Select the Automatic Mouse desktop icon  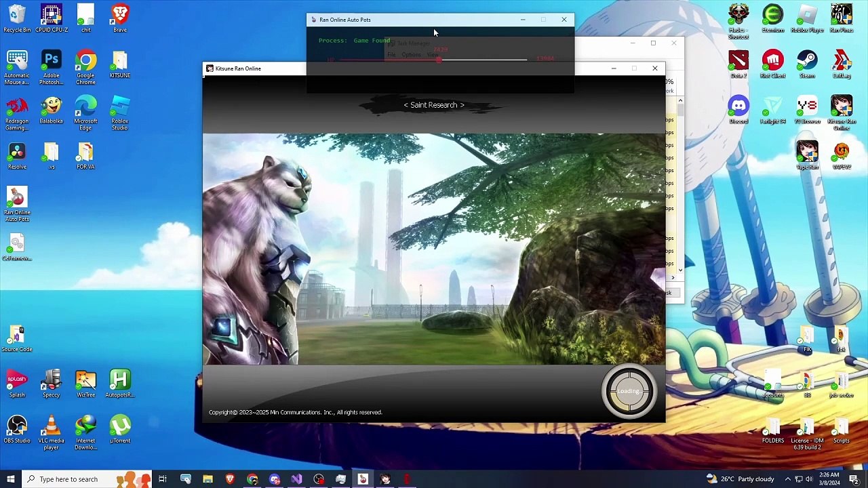click(17, 68)
